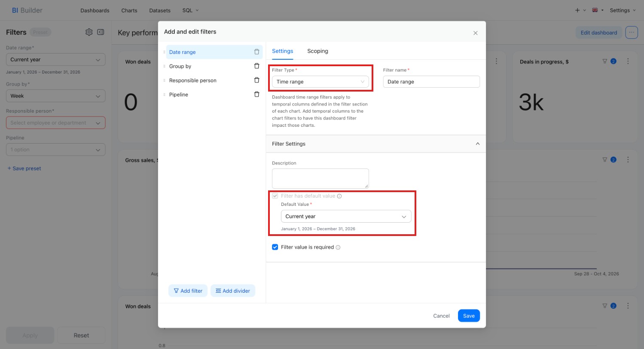Close the Add and edit filters dialog
Viewport: 644px width, 349px height.
pyautogui.click(x=476, y=33)
